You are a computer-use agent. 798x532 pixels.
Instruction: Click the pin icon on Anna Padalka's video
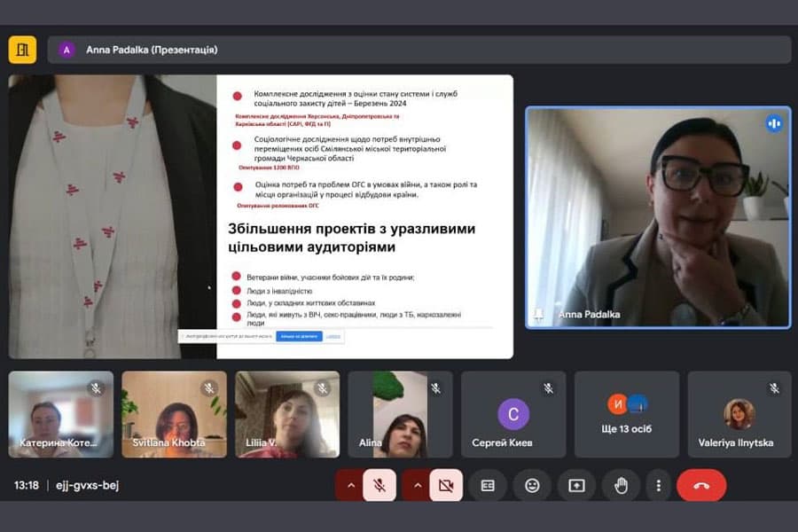538,315
